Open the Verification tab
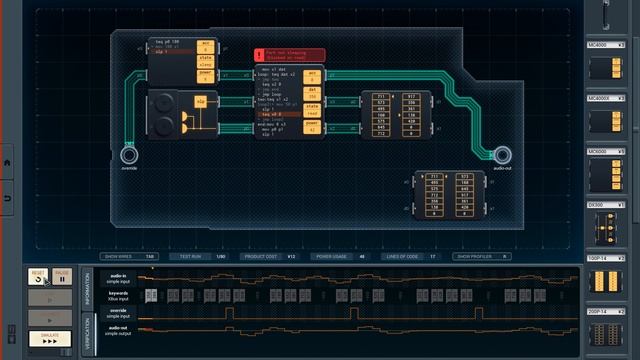Screen dimensions: 640x360 87,335
